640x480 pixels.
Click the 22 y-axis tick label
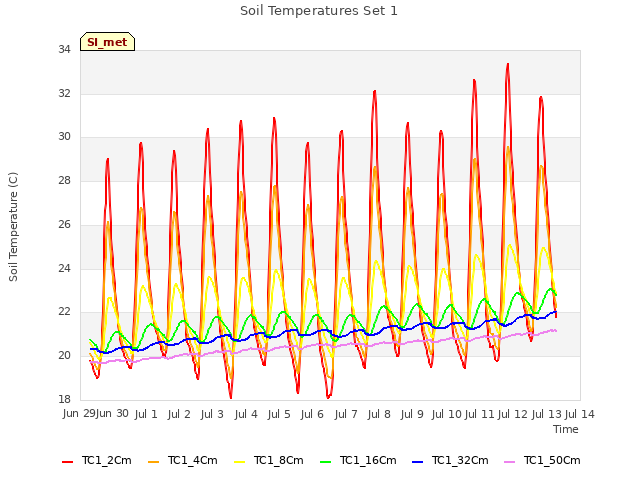click(x=64, y=312)
